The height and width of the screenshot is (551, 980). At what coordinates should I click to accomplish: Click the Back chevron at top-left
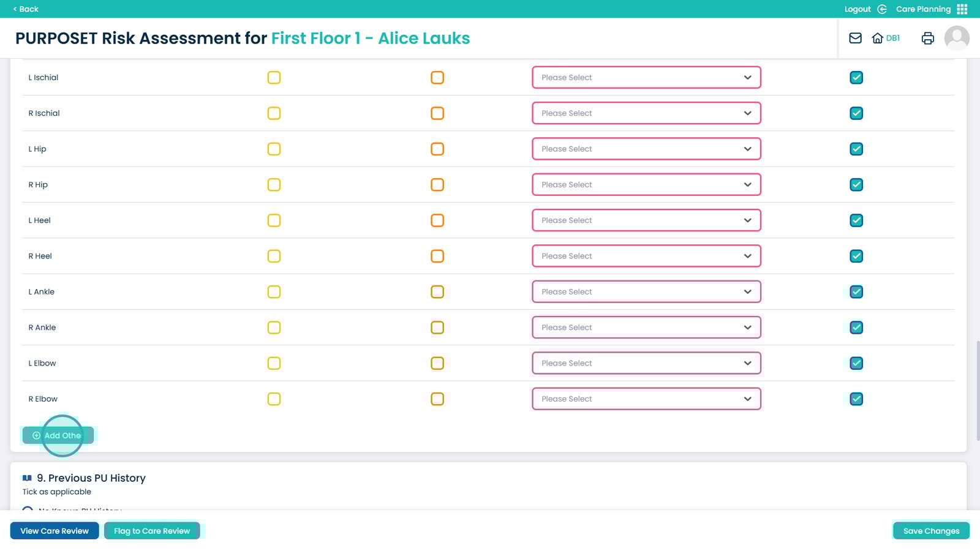tap(15, 9)
